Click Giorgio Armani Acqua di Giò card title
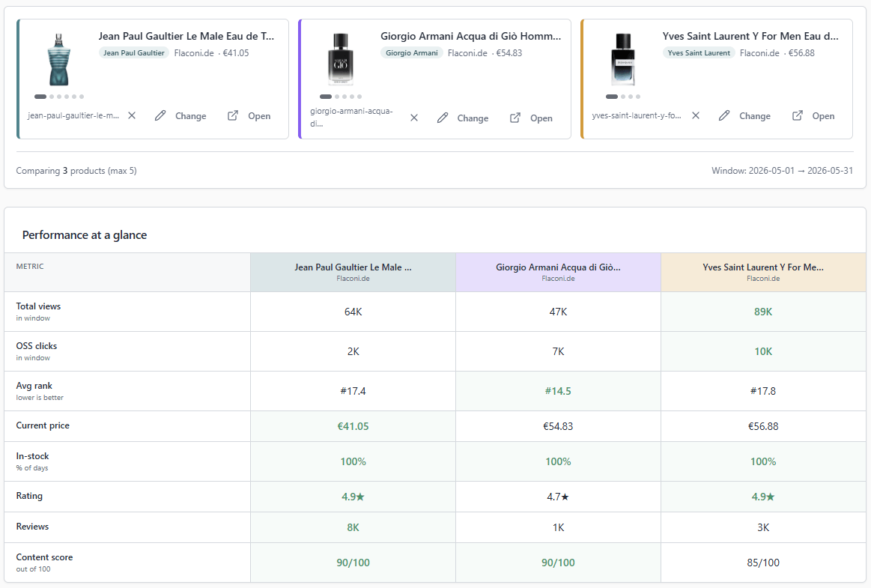 coord(470,36)
